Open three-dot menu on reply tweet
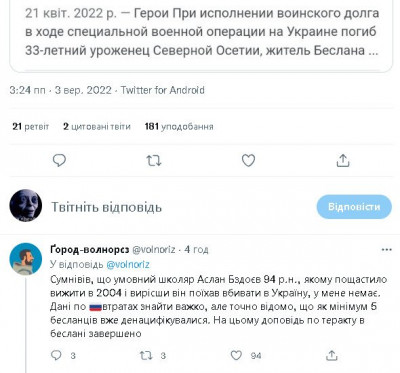The image size is (400, 373). 386,250
